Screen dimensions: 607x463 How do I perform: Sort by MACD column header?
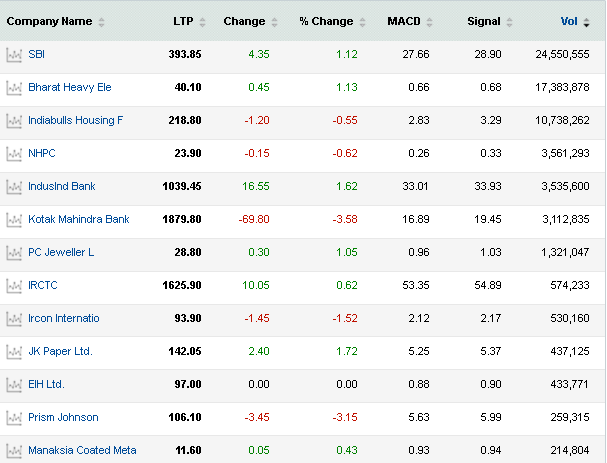pyautogui.click(x=404, y=21)
